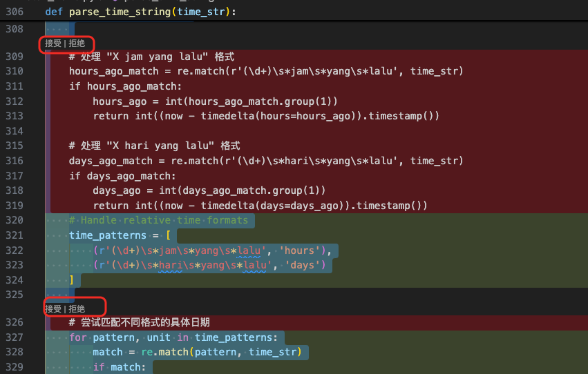Select line number 325 in gutter
The image size is (588, 374).
tap(15, 295)
